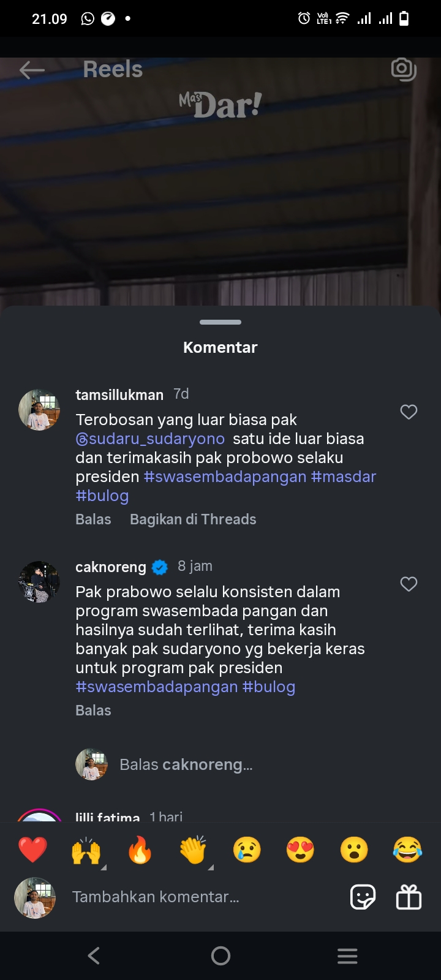This screenshot has height=980, width=441.
Task: Open the #swasembadapangan hashtag in caknoreng's comment
Action: click(157, 687)
